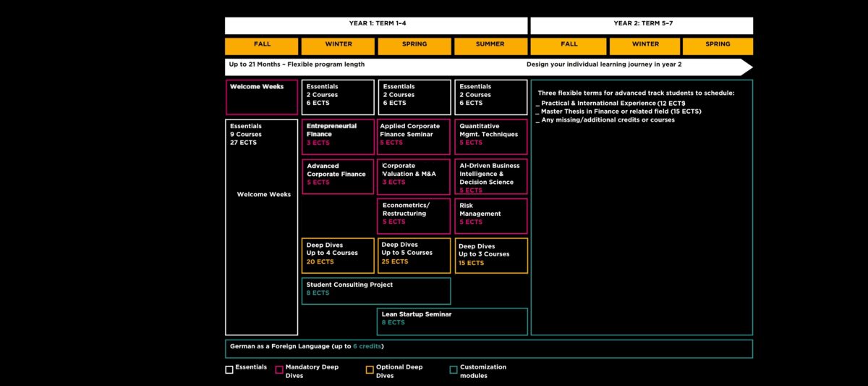The image size is (868, 386).
Task: Click 'Practical & International Experience (12 ECTS)' line
Action: (610, 104)
